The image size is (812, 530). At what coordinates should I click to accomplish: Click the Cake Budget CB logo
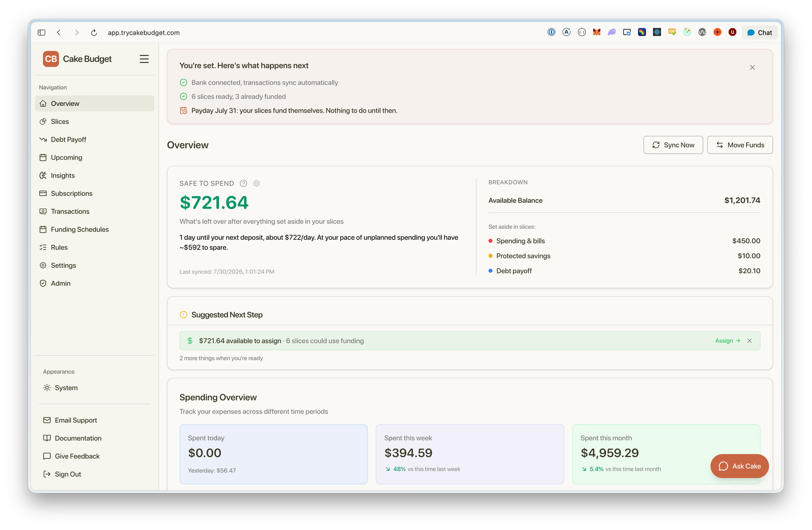tap(51, 59)
